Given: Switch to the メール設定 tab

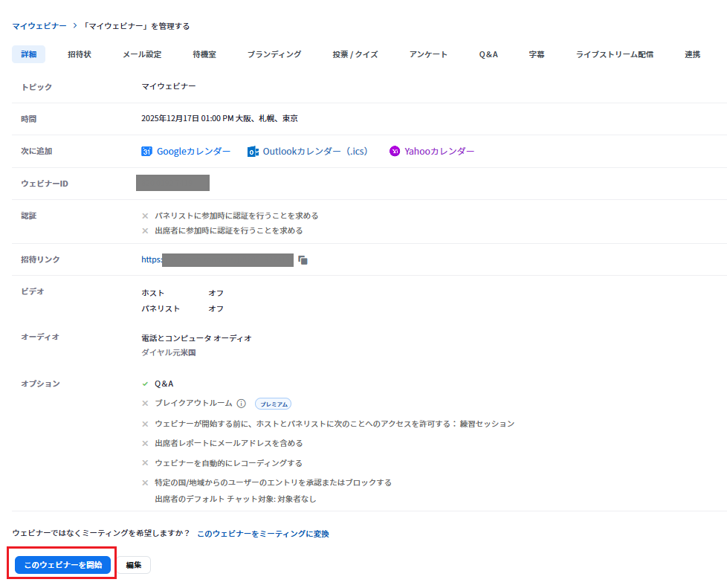Looking at the screenshot, I should pyautogui.click(x=142, y=54).
